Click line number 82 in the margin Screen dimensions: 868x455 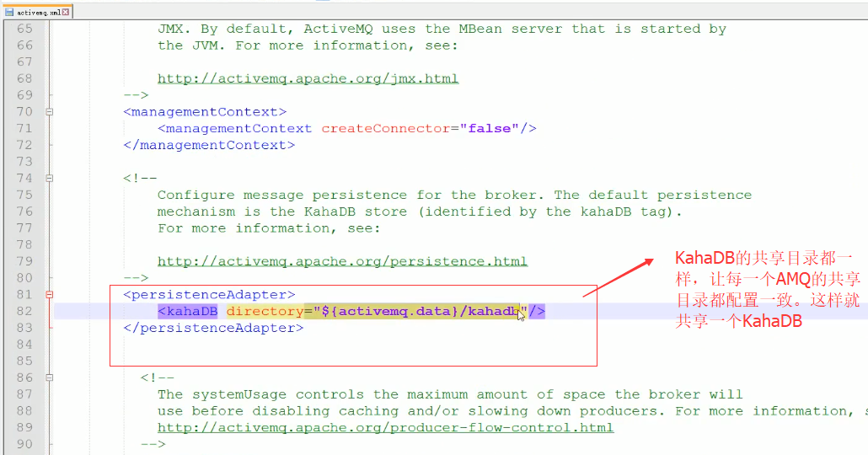coord(24,311)
